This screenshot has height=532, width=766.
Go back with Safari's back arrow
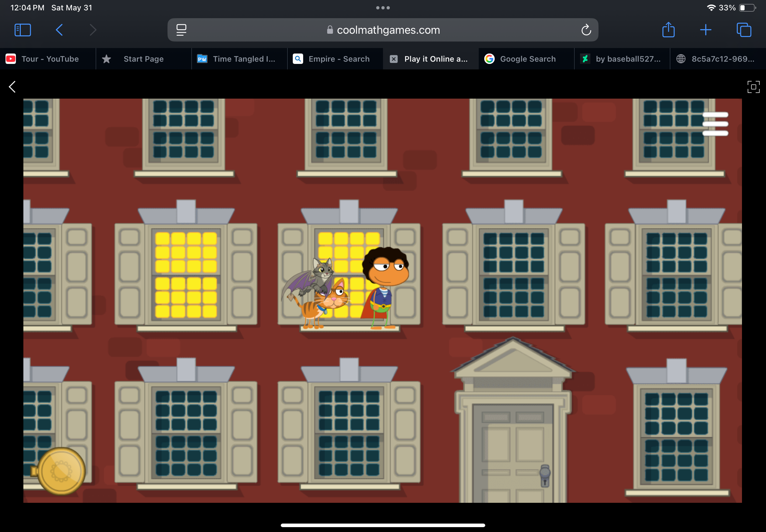point(59,30)
